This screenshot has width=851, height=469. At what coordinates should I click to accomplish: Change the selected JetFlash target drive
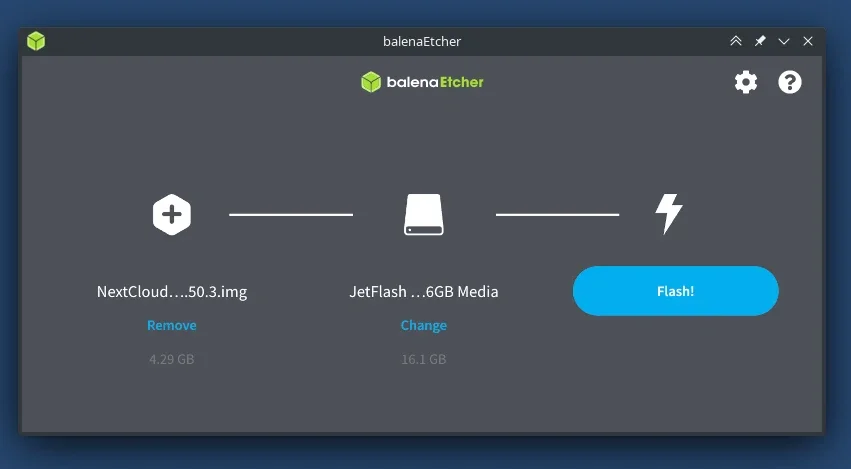click(x=424, y=325)
